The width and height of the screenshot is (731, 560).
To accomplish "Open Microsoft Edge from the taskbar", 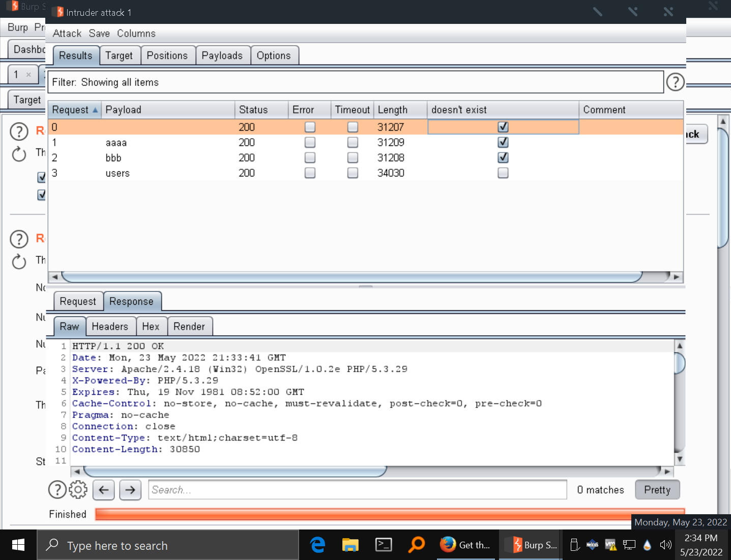I will tap(318, 545).
